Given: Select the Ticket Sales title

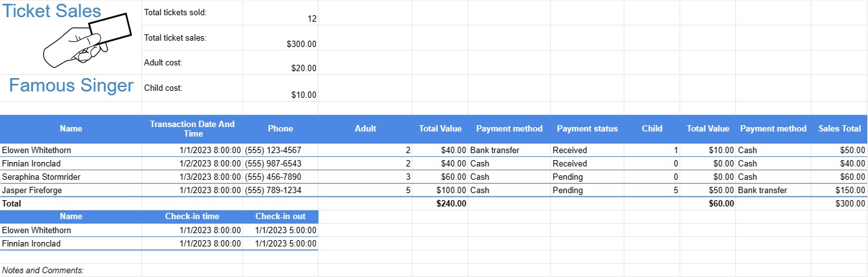Looking at the screenshot, I should pyautogui.click(x=52, y=11).
